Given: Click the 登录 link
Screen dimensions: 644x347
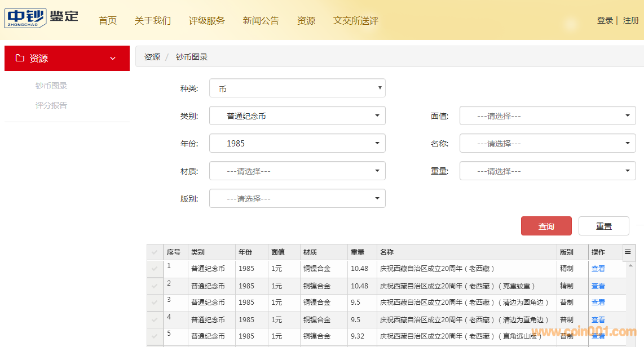Looking at the screenshot, I should click(x=605, y=20).
